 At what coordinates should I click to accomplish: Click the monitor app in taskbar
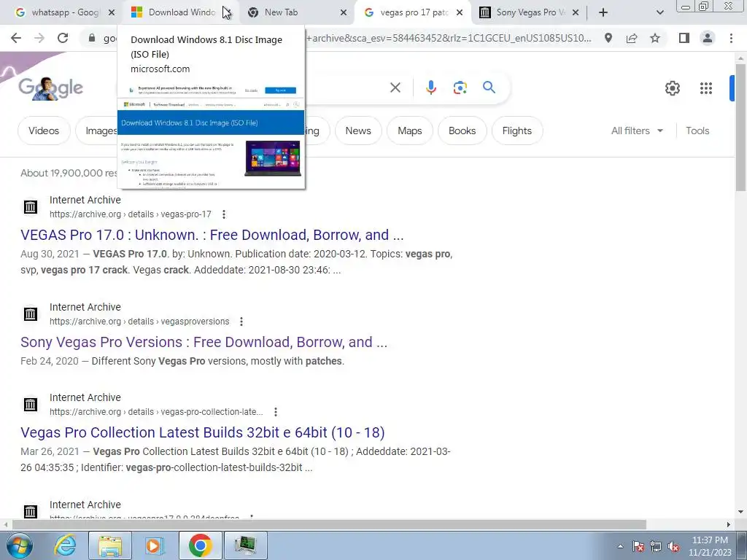245,545
